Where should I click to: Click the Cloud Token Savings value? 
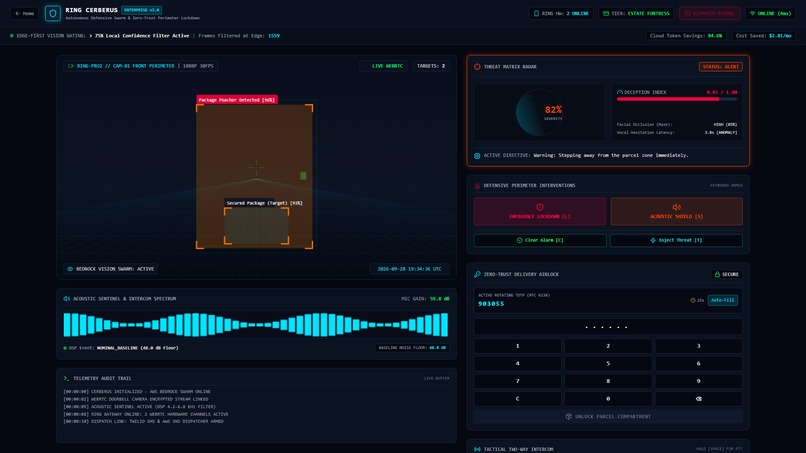(x=715, y=36)
